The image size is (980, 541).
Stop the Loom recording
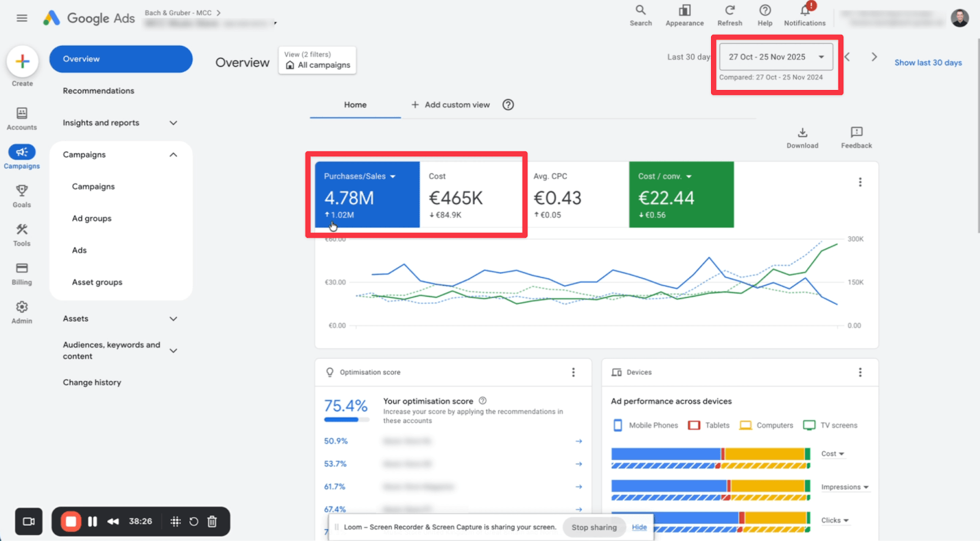pyautogui.click(x=70, y=521)
